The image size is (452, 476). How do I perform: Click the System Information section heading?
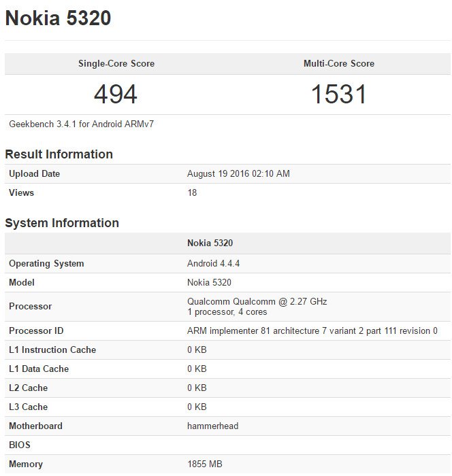click(x=62, y=223)
